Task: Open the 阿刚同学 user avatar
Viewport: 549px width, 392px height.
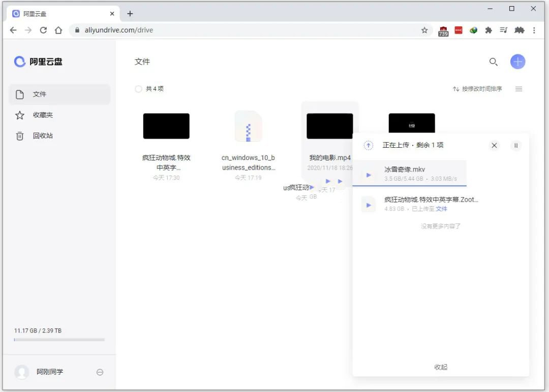Action: (22, 372)
